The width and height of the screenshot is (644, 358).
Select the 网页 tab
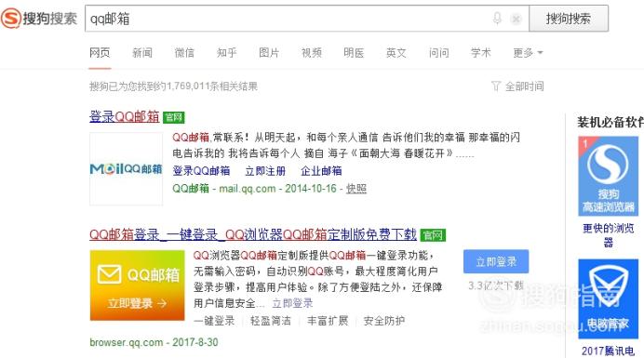click(100, 53)
